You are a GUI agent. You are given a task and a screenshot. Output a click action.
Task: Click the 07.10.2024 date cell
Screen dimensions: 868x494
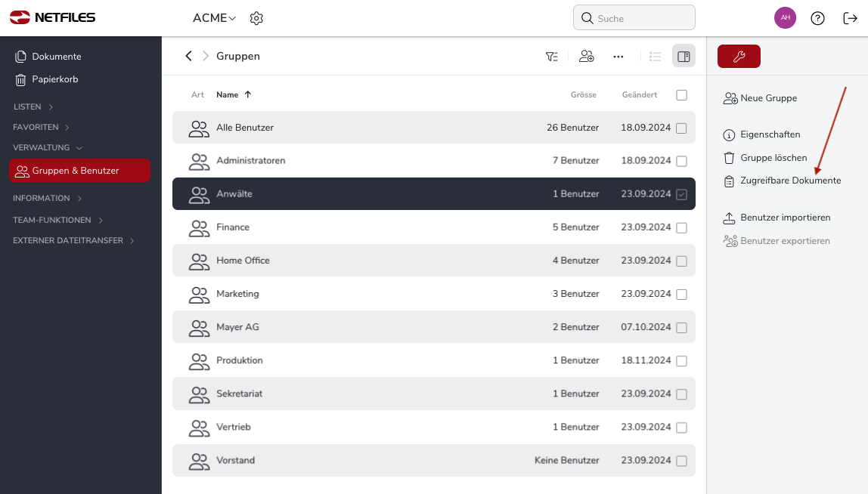646,327
